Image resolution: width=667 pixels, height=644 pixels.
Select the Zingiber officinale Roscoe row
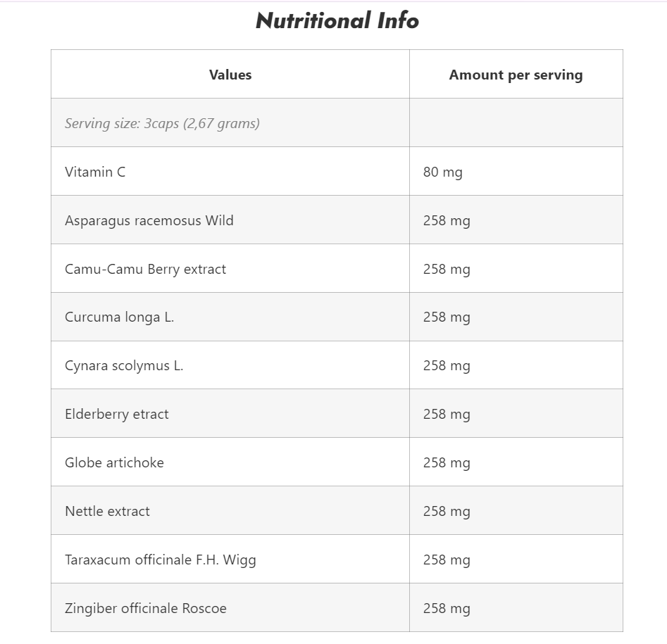point(337,607)
